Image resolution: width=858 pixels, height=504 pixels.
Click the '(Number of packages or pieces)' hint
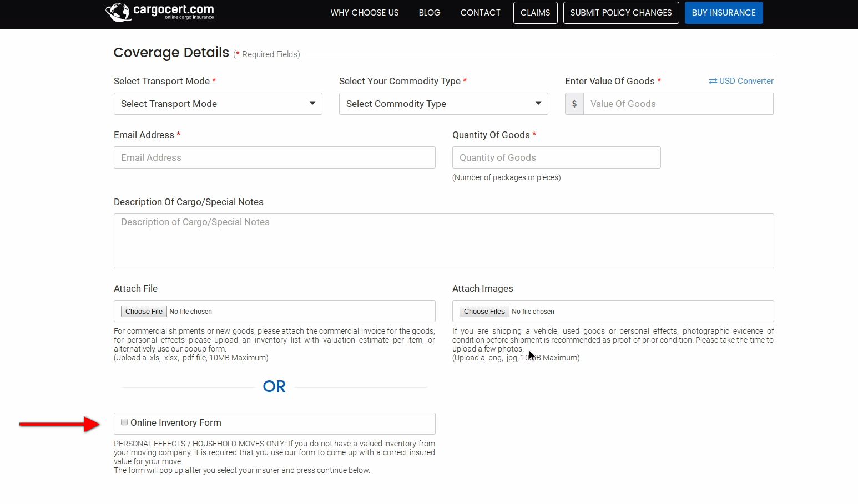(x=507, y=177)
